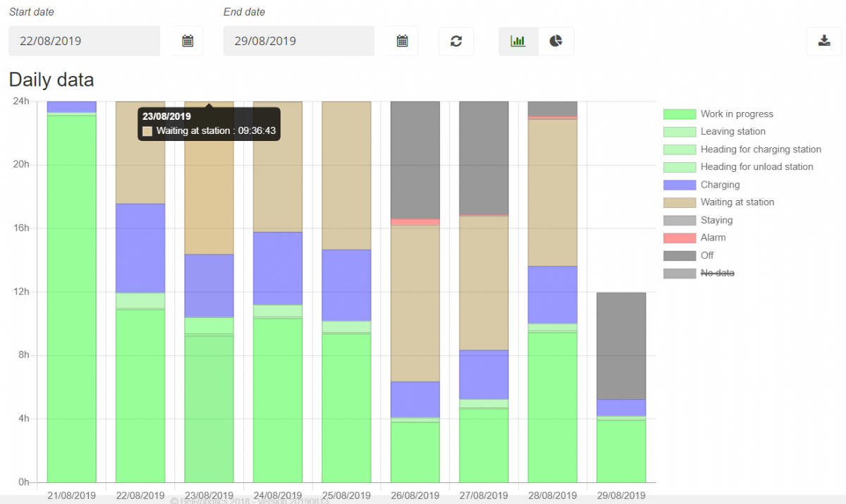The height and width of the screenshot is (504, 846).
Task: Click the Waiting at station color swatch
Action: click(679, 202)
